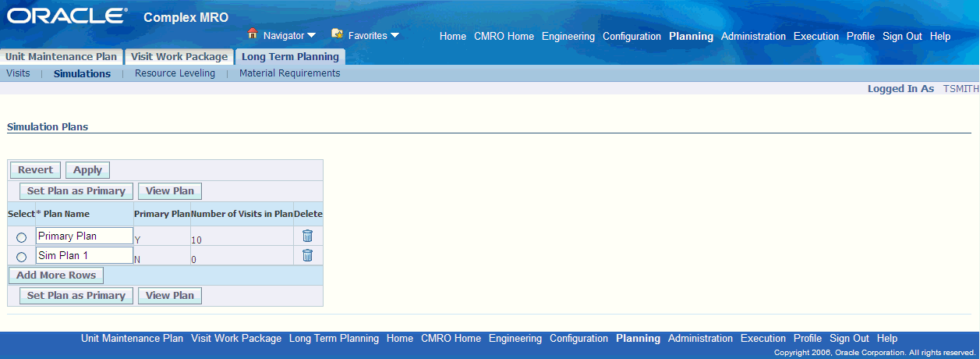Switch to Unit Maintenance Plan tab
Viewport: 980px width, 359px height.
62,57
